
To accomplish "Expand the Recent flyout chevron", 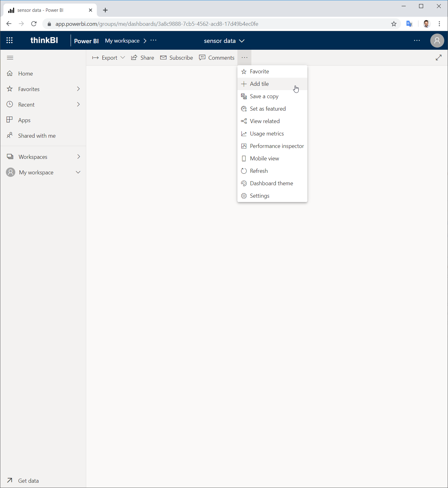I will pyautogui.click(x=78, y=104).
